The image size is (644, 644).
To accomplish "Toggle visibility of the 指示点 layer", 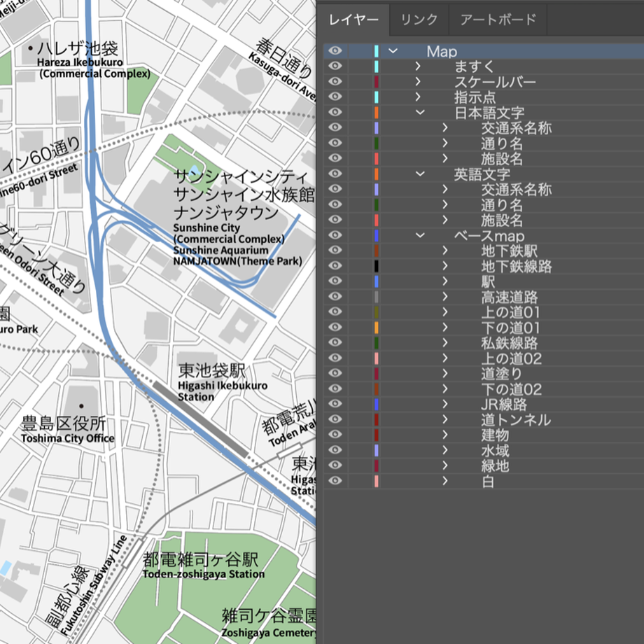I will tap(335, 97).
